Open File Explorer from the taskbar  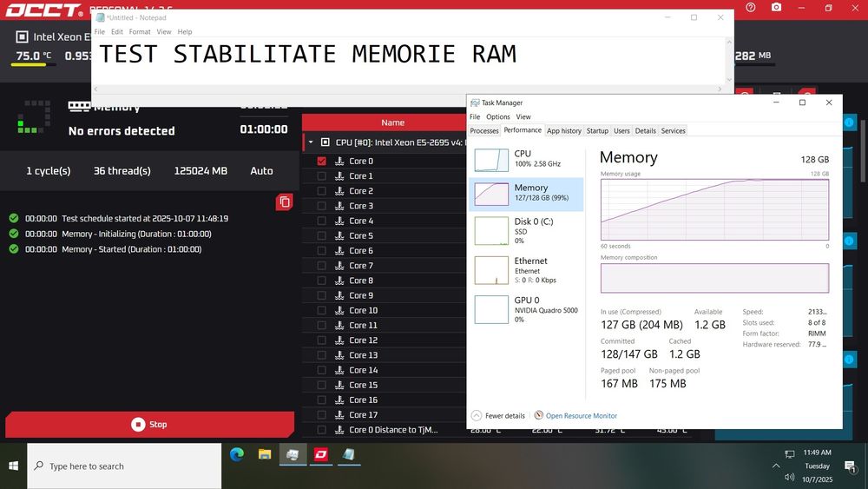pos(265,454)
